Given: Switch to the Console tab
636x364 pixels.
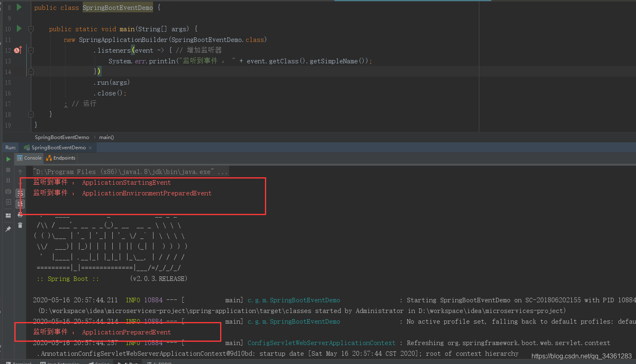Looking at the screenshot, I should point(29,158).
